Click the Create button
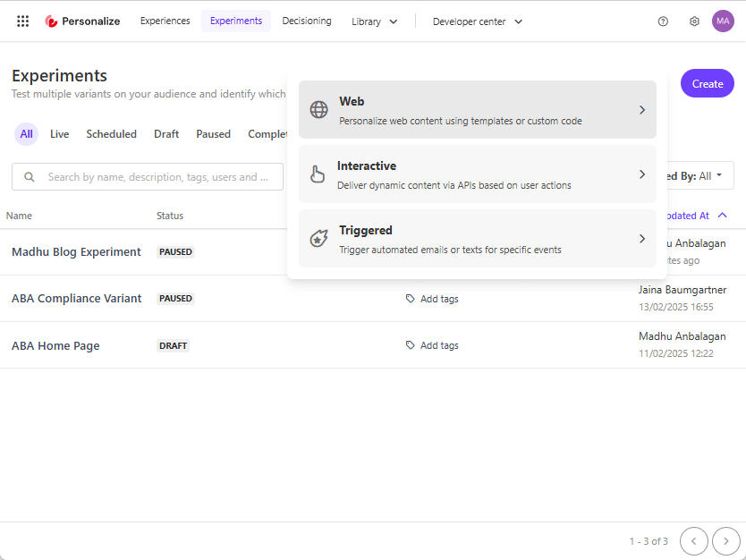 [707, 82]
